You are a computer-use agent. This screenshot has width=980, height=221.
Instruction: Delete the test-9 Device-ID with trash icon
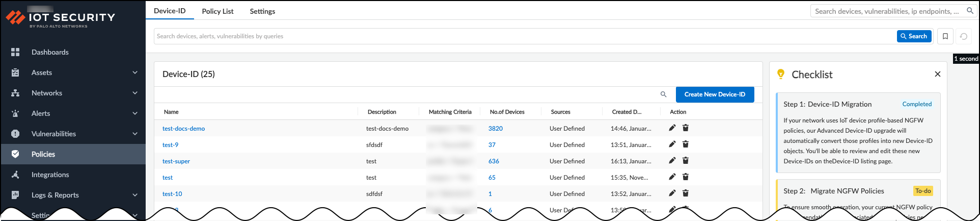(x=686, y=144)
